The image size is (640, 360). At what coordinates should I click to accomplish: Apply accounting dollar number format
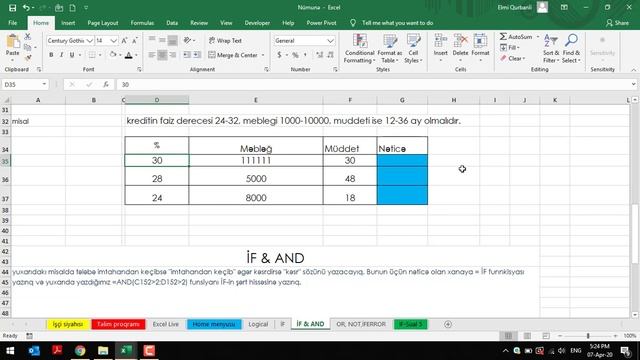click(279, 55)
